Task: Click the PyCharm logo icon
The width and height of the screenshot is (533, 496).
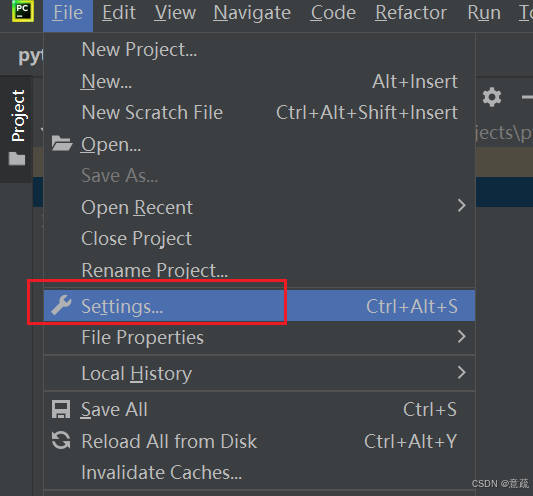Action: point(22,11)
